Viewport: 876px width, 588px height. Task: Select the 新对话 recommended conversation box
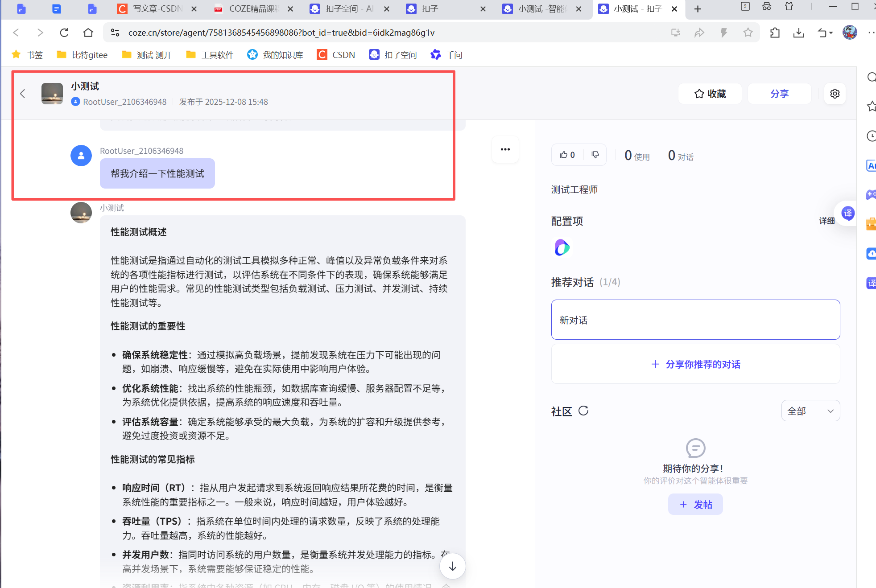[x=695, y=320]
